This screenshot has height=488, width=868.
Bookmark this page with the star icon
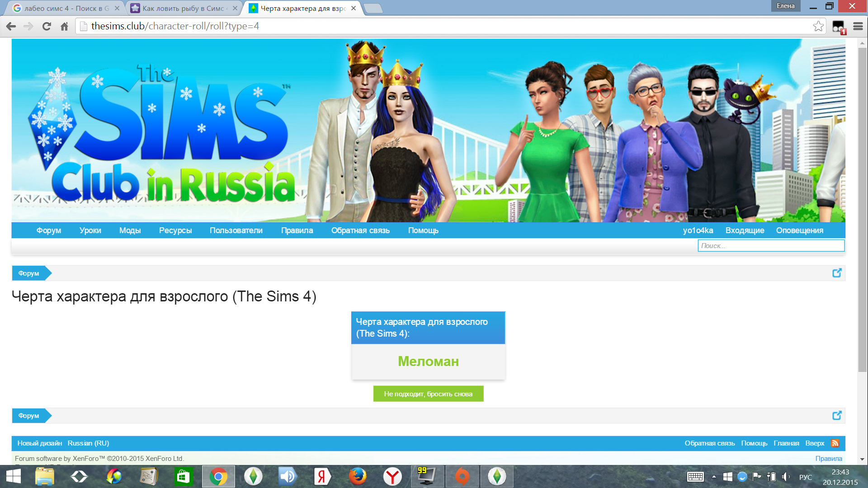click(818, 26)
